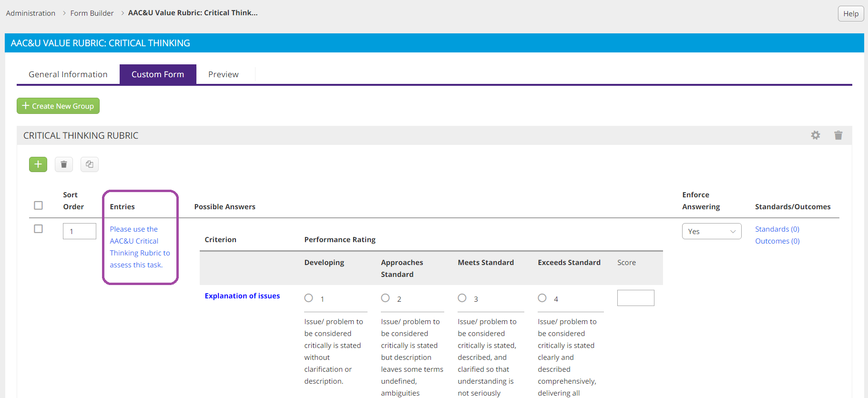Click the Approaches Standard column header
The height and width of the screenshot is (398, 868).
click(x=402, y=268)
